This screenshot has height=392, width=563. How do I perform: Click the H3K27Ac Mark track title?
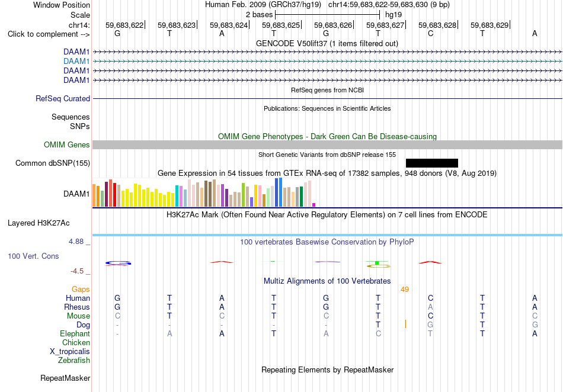click(x=327, y=215)
